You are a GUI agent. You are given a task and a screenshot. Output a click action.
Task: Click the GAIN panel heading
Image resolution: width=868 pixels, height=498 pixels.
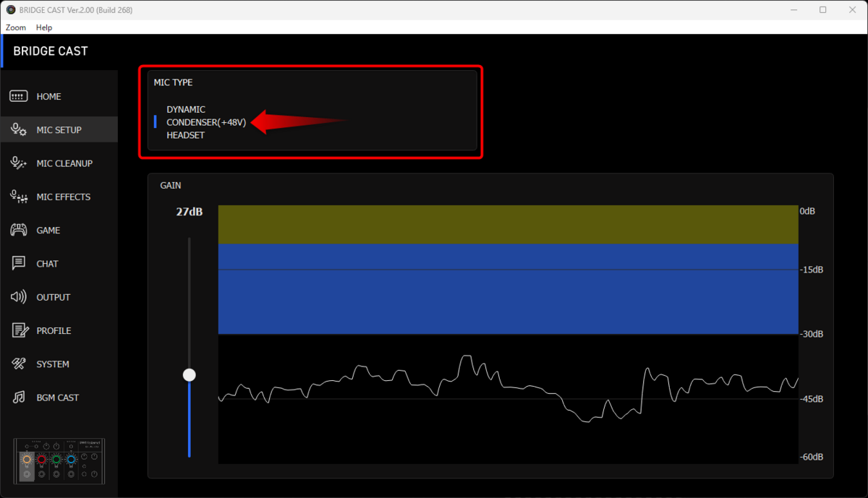click(171, 186)
